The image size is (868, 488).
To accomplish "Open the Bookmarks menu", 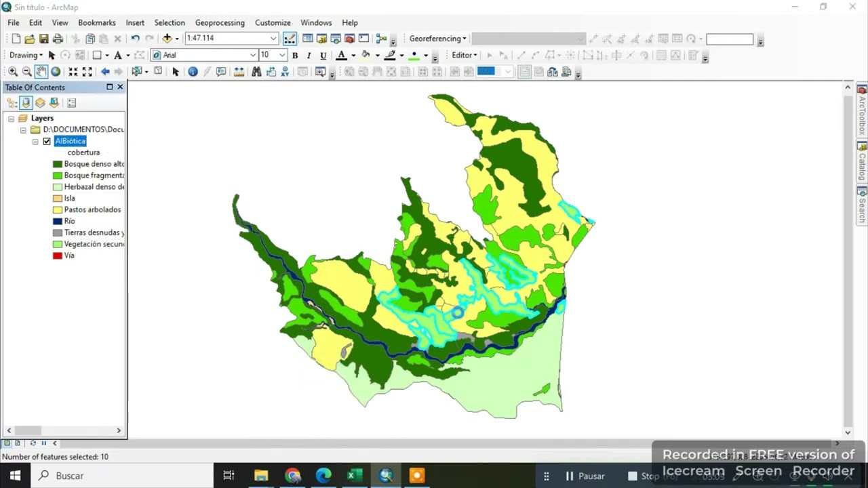I will [x=97, y=22].
